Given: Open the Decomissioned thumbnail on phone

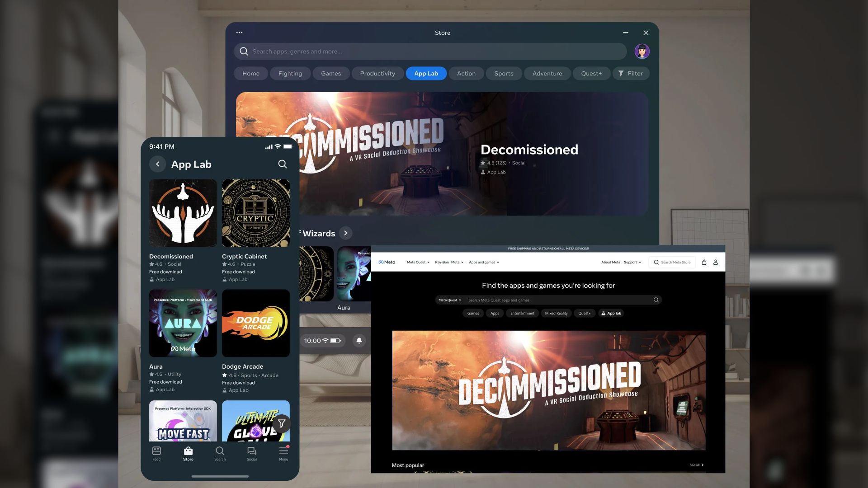Looking at the screenshot, I should click(183, 213).
